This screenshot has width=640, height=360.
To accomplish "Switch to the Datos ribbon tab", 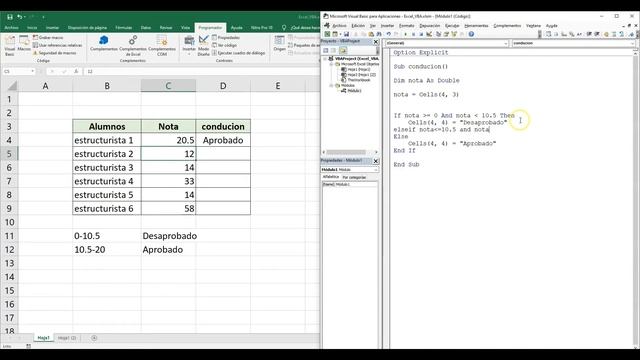I will (x=146, y=28).
